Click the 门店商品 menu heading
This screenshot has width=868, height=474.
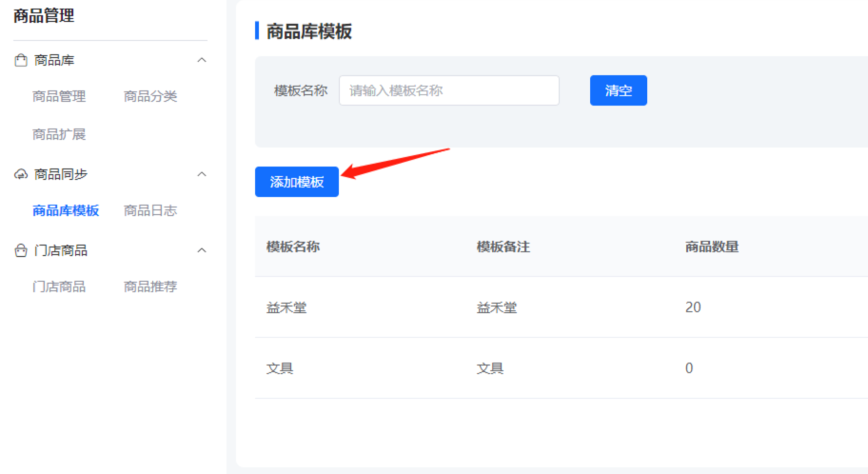(61, 250)
